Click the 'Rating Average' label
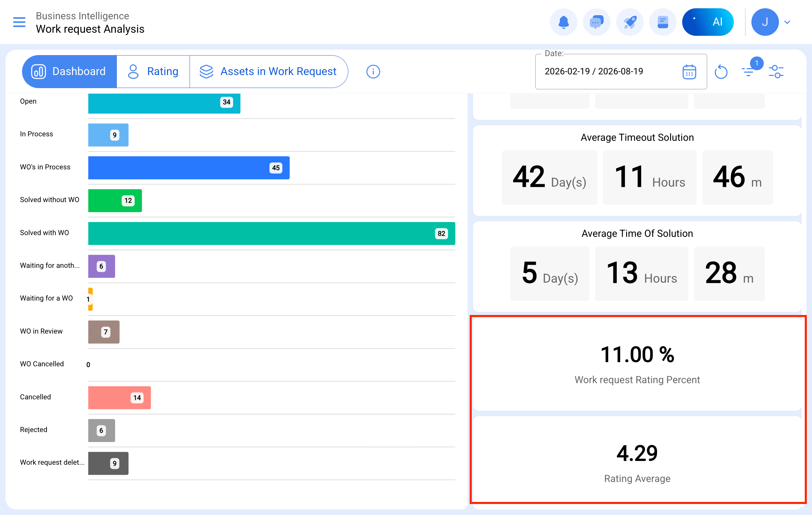Viewport: 812px width, 515px height. [637, 479]
